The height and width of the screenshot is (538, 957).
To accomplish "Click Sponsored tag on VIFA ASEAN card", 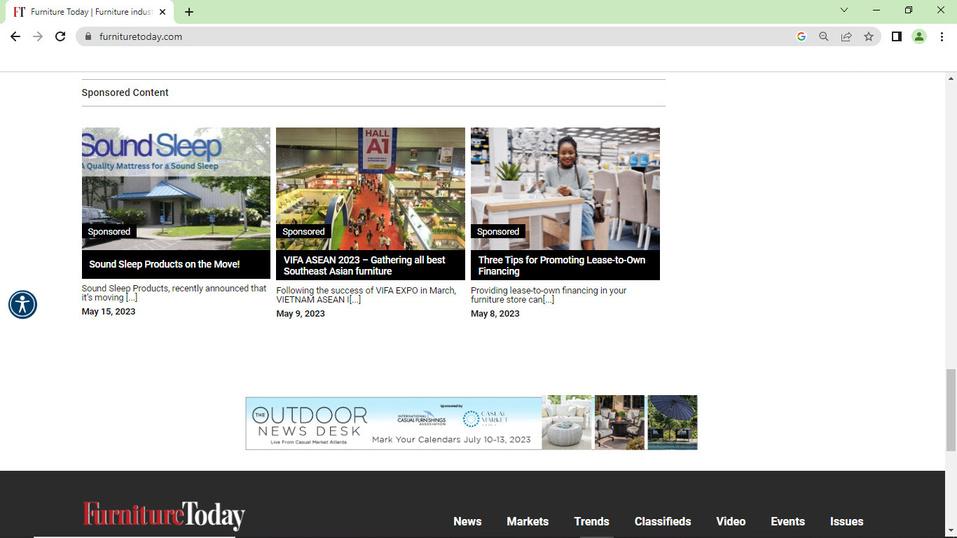I will point(303,231).
